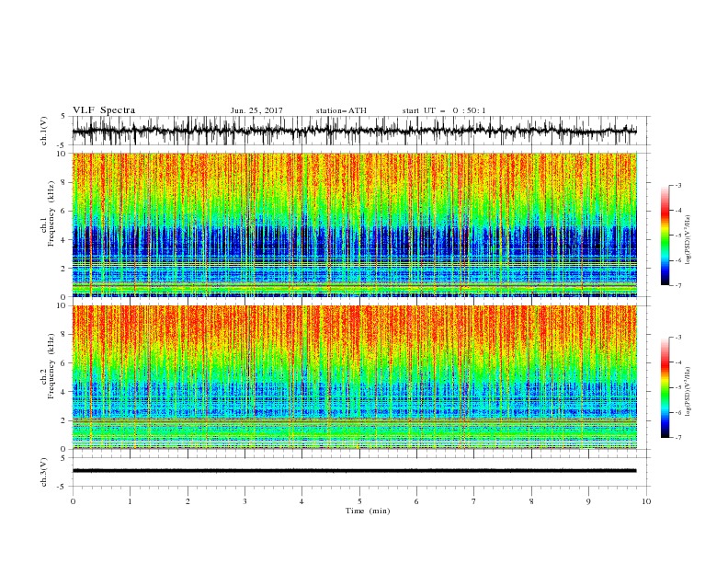This screenshot has width=728, height=563.
Task: Click the 'start UT = 0:50:1' label
Action: pos(444,110)
